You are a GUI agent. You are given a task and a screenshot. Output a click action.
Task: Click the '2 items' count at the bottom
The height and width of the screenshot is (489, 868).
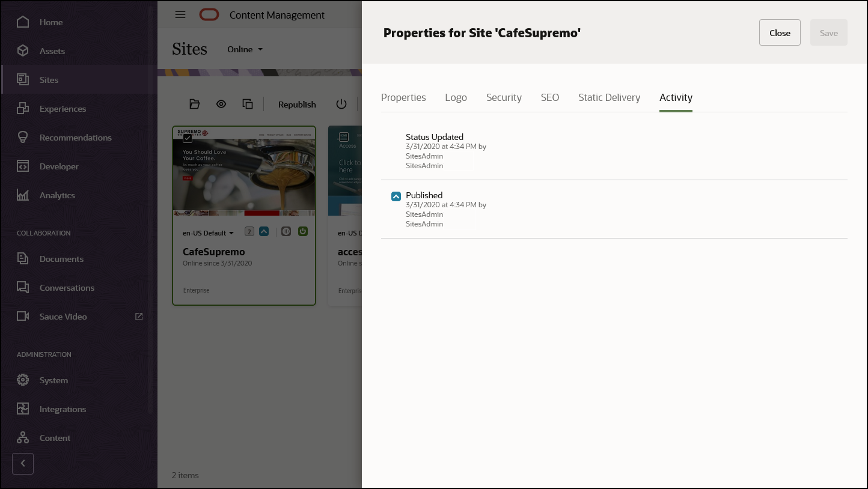point(185,475)
